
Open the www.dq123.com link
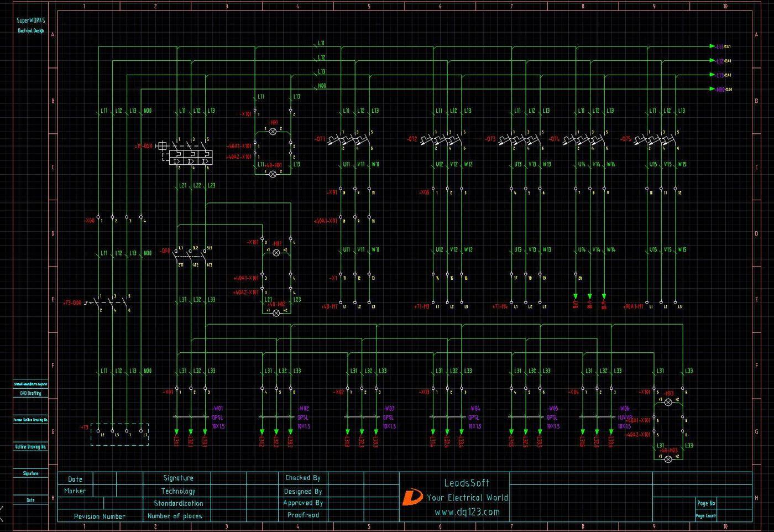point(467,512)
